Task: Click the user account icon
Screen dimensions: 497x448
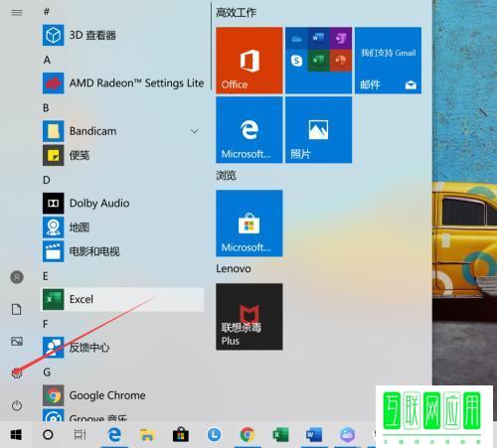Action: [17, 277]
